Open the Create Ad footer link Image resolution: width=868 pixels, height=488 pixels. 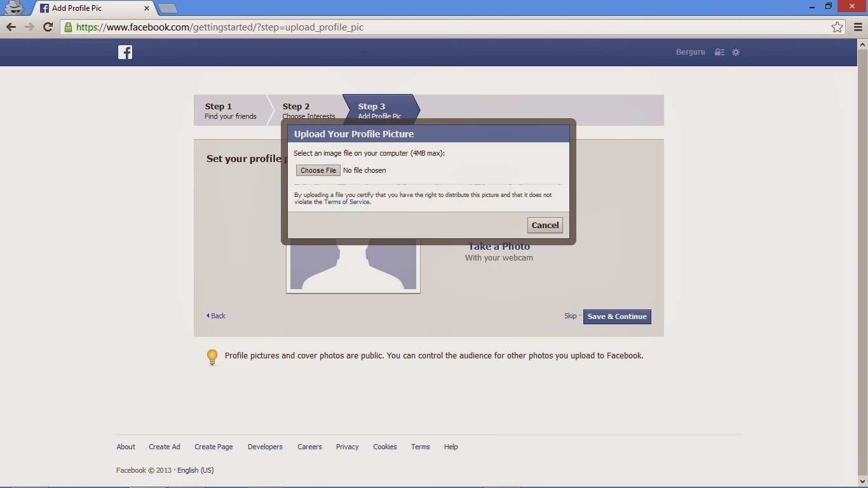[x=165, y=447]
